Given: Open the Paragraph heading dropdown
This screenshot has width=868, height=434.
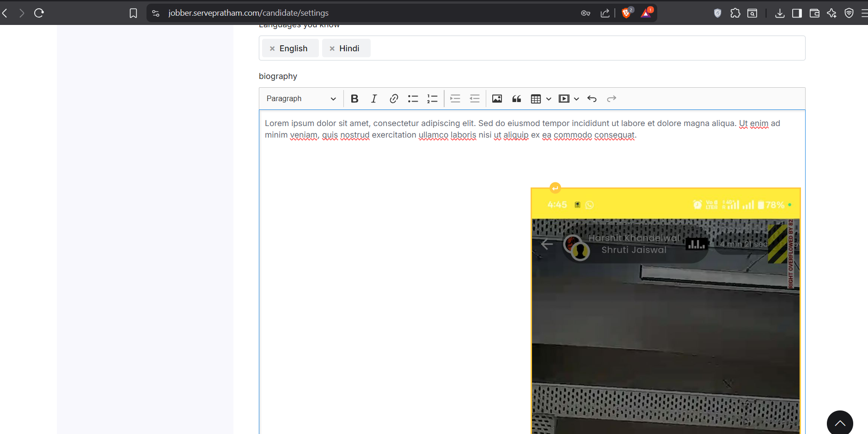Looking at the screenshot, I should point(301,99).
